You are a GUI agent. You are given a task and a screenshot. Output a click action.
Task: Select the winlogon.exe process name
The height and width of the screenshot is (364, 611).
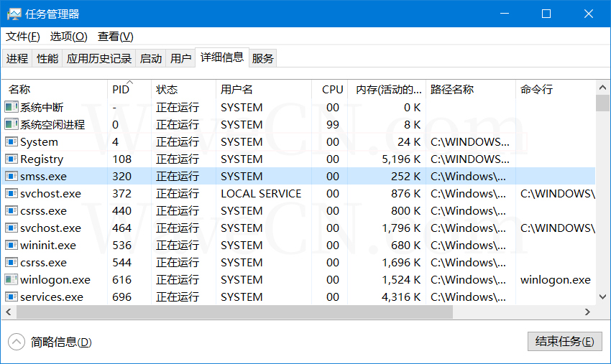[x=55, y=279]
